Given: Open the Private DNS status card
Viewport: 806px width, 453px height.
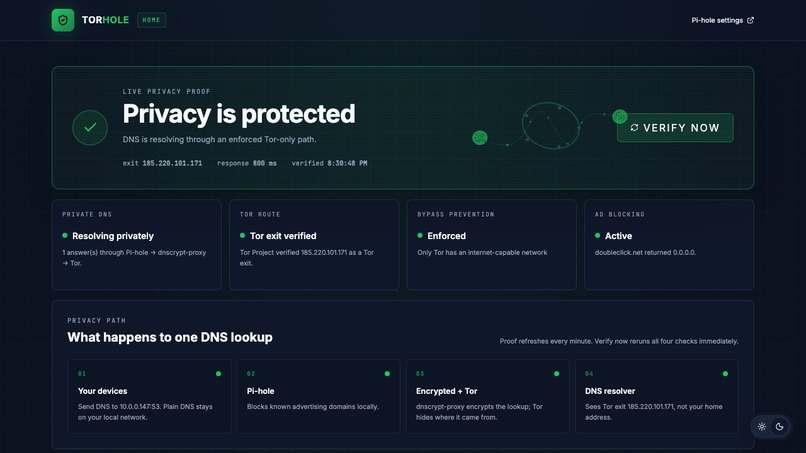Looking at the screenshot, I should pyautogui.click(x=137, y=245).
